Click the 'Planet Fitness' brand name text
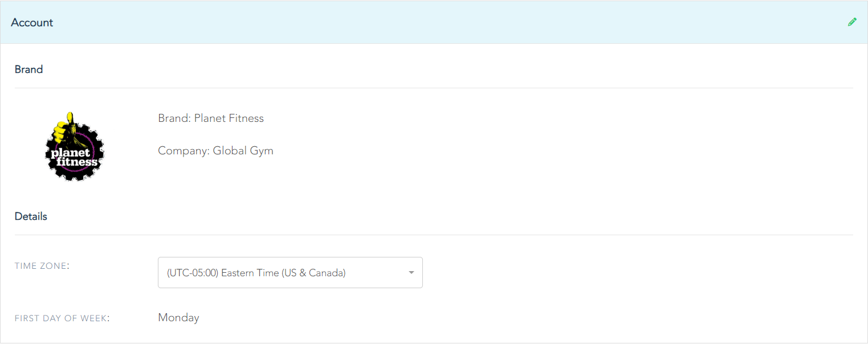The image size is (868, 344). coord(229,118)
